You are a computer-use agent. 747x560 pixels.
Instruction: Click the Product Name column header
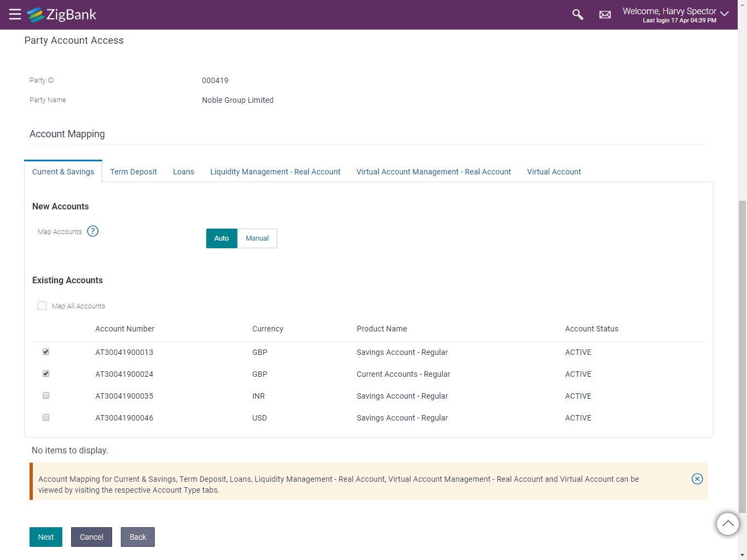(382, 329)
